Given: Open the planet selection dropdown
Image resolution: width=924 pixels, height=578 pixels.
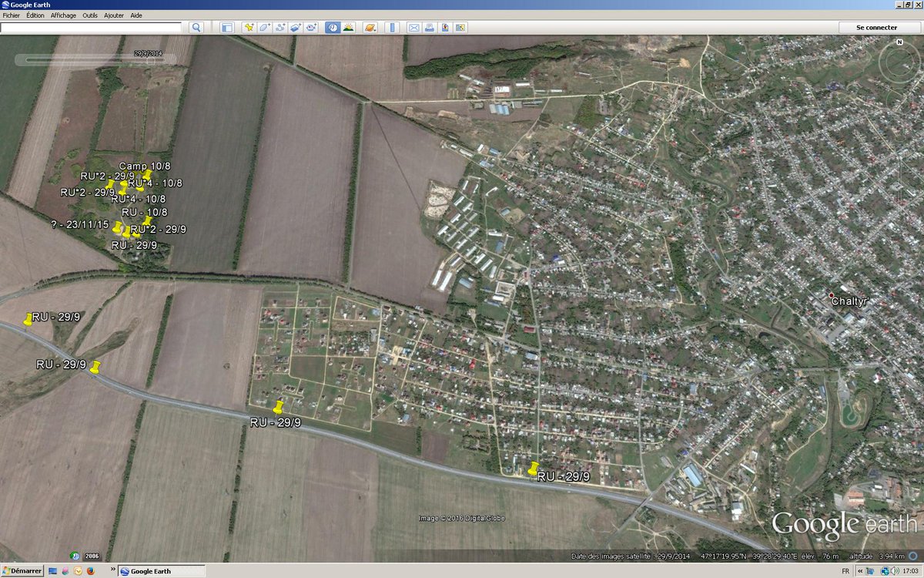Looking at the screenshot, I should 372,26.
